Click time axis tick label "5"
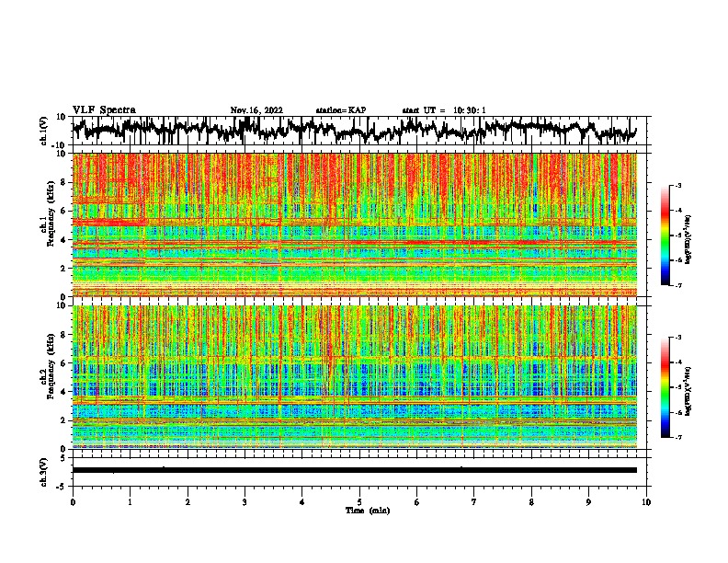 [359, 502]
